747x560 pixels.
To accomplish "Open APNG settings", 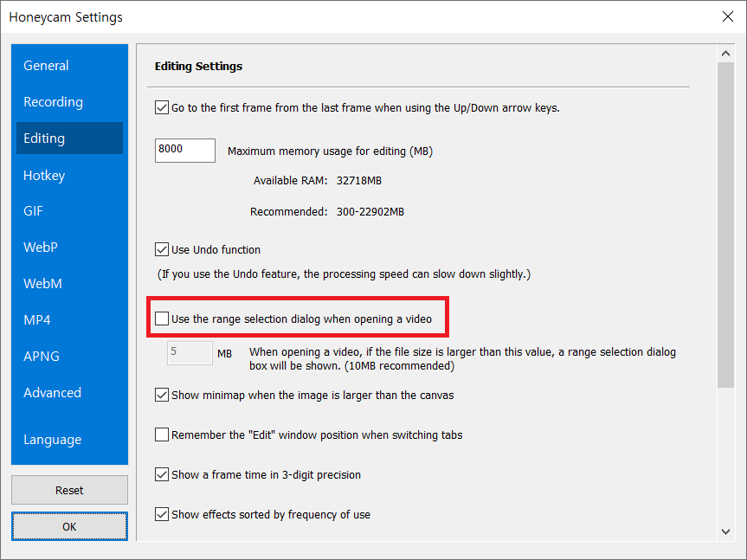I will point(42,357).
